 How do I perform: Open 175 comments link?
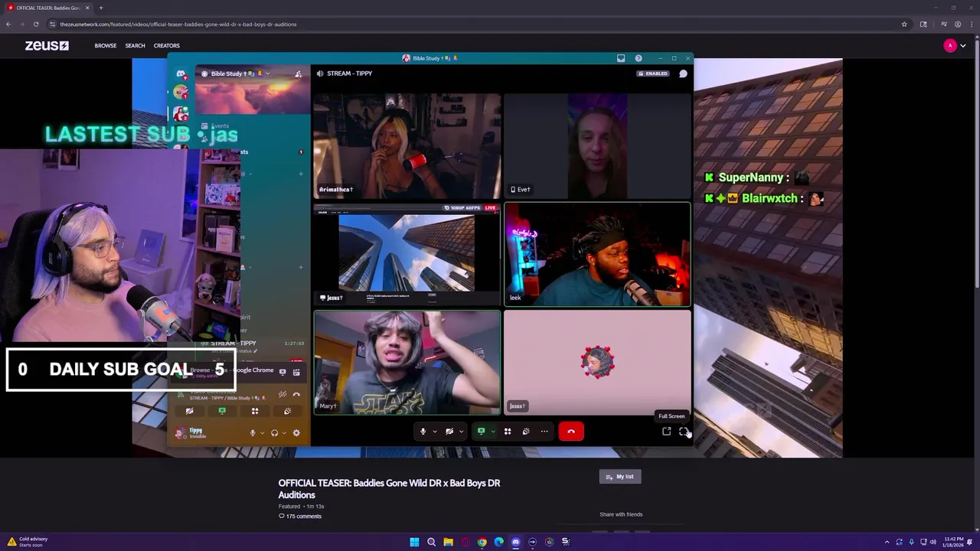[300, 517]
